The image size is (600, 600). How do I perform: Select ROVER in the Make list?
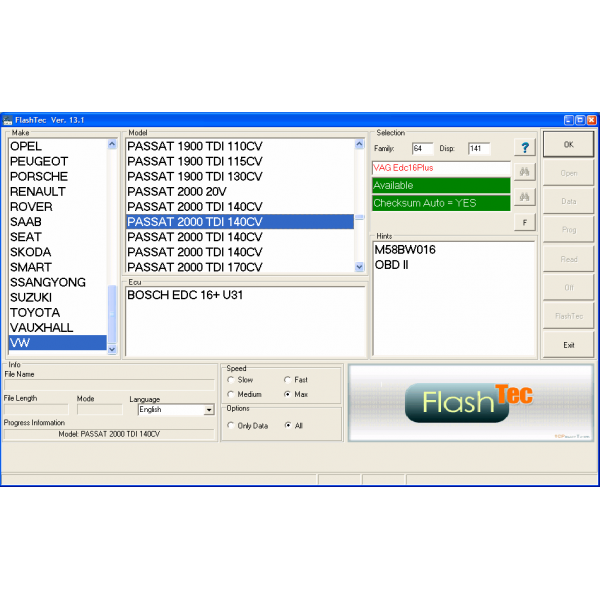point(57,207)
